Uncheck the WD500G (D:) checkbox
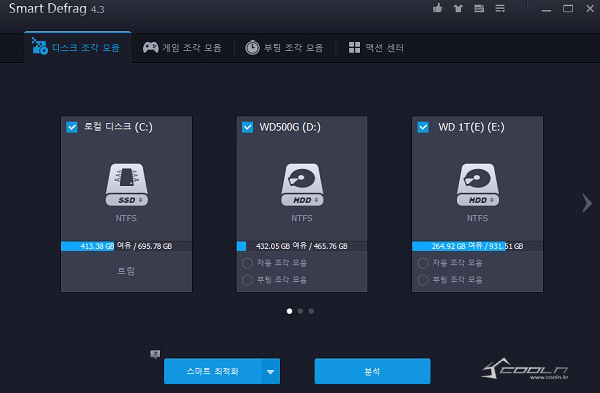 248,127
